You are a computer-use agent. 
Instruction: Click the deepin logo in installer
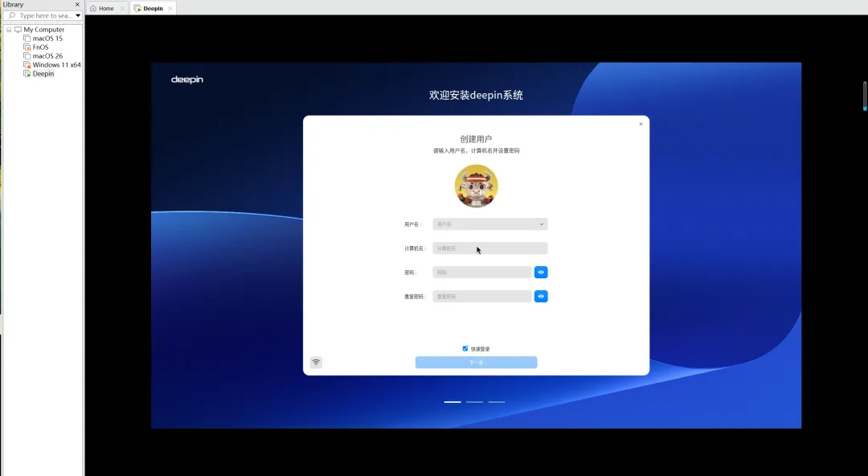[187, 80]
